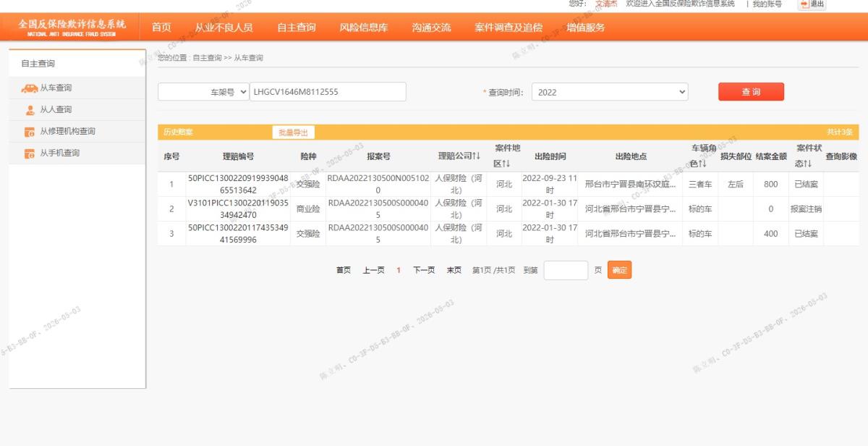Go to 上一页 previous page
Image resolution: width=868 pixels, height=446 pixels.
373,270
